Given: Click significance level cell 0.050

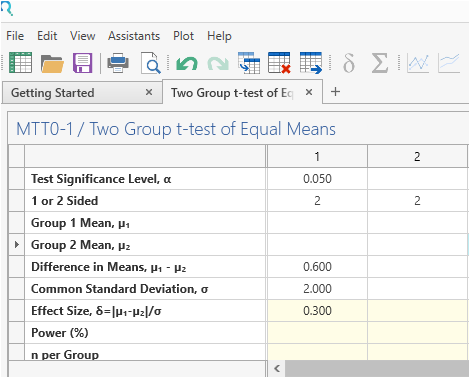Looking at the screenshot, I should click(317, 179).
